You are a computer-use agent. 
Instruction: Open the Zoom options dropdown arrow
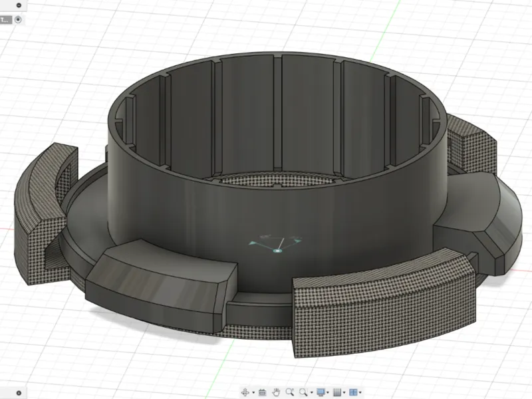311,393
